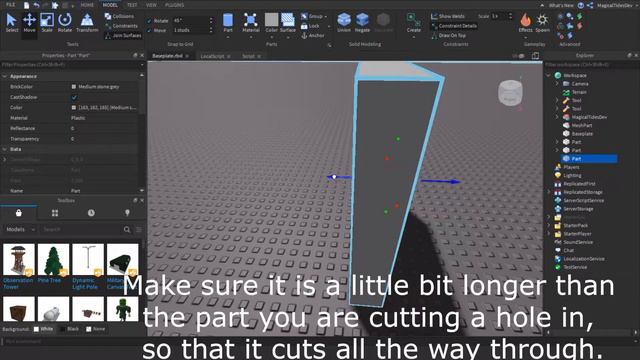Click the share icon near username

[590, 5]
